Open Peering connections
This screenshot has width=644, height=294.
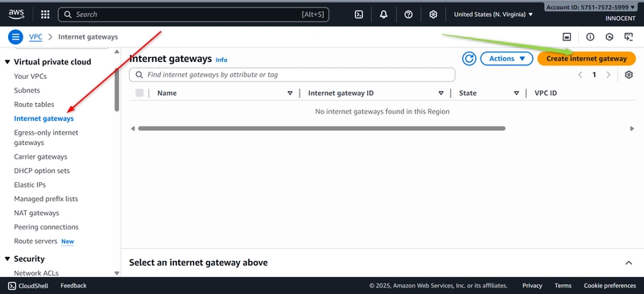[x=47, y=227]
